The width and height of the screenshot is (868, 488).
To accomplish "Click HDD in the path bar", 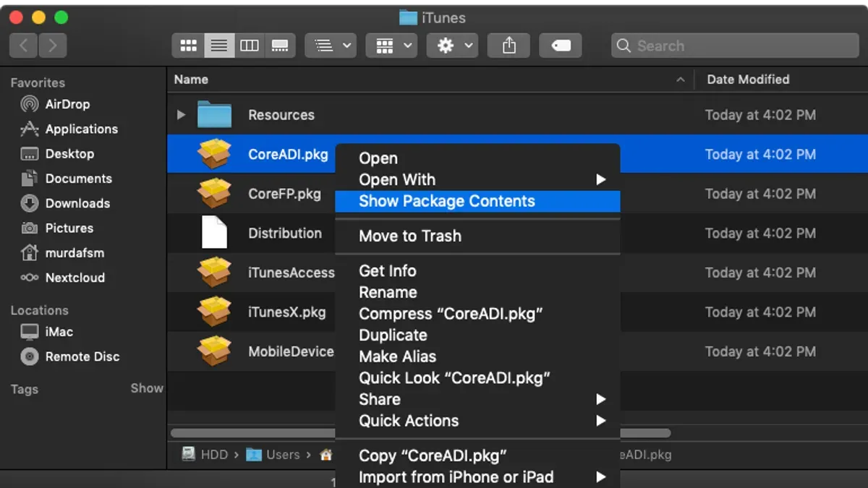I will [205, 455].
